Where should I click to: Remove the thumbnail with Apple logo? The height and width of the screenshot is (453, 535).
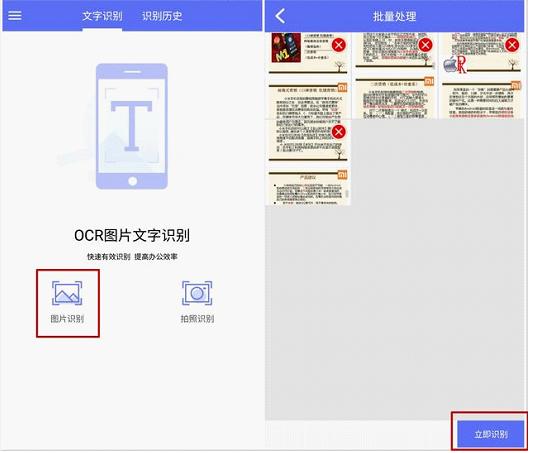point(512,45)
